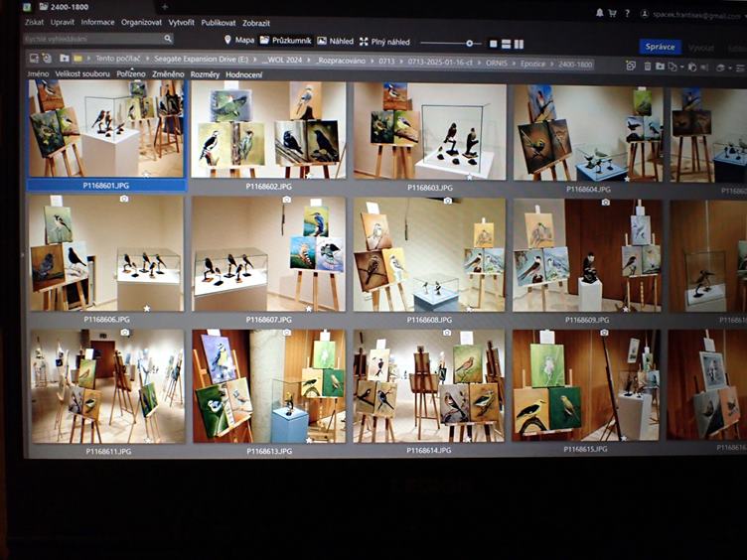Toggle Náhled preview view
Viewport: 747px width, 560px height.
pos(336,41)
